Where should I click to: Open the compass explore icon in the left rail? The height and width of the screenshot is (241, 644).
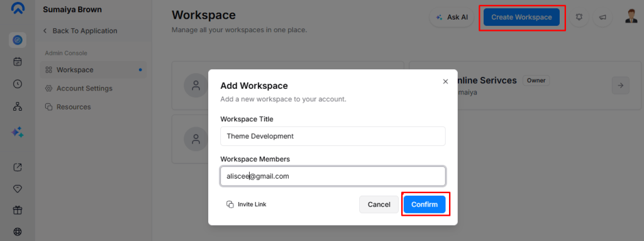click(x=17, y=40)
